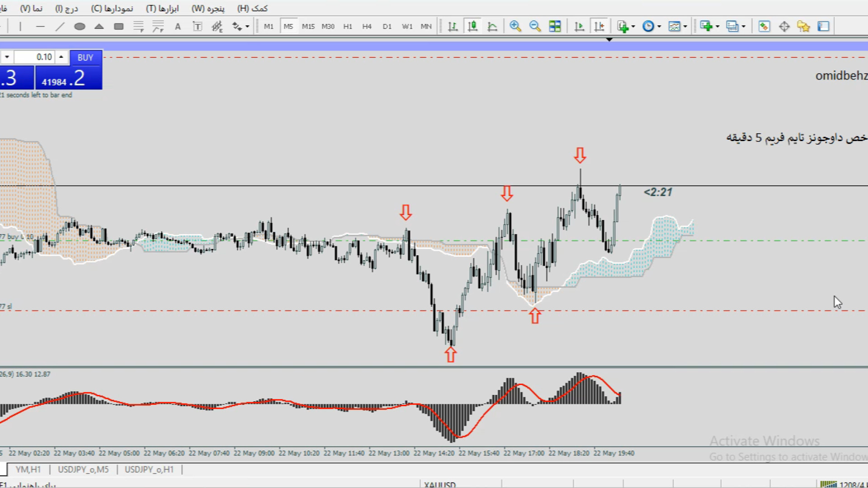
Task: Select the ellipse drawing tool
Action: click(x=80, y=27)
